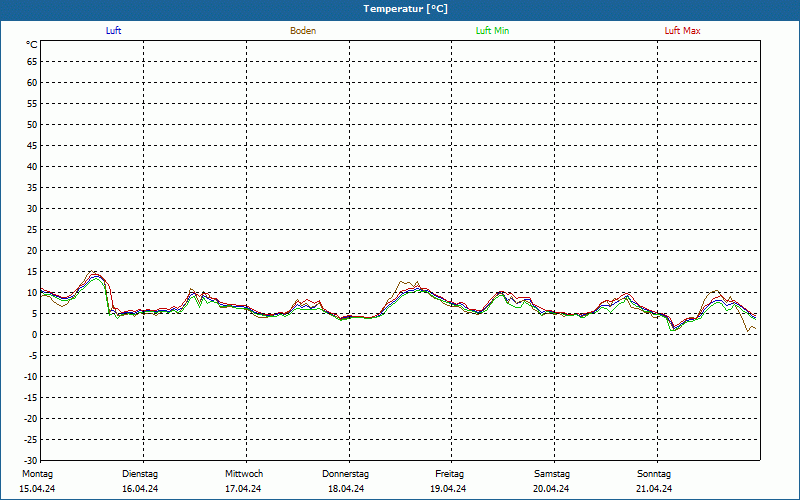Click the 60 value on the y-axis

(32, 83)
